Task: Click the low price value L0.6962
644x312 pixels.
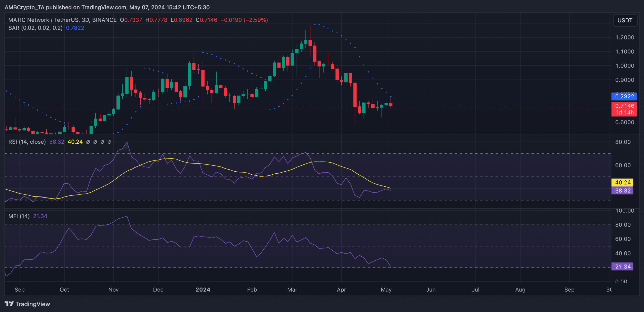Action: coord(181,20)
